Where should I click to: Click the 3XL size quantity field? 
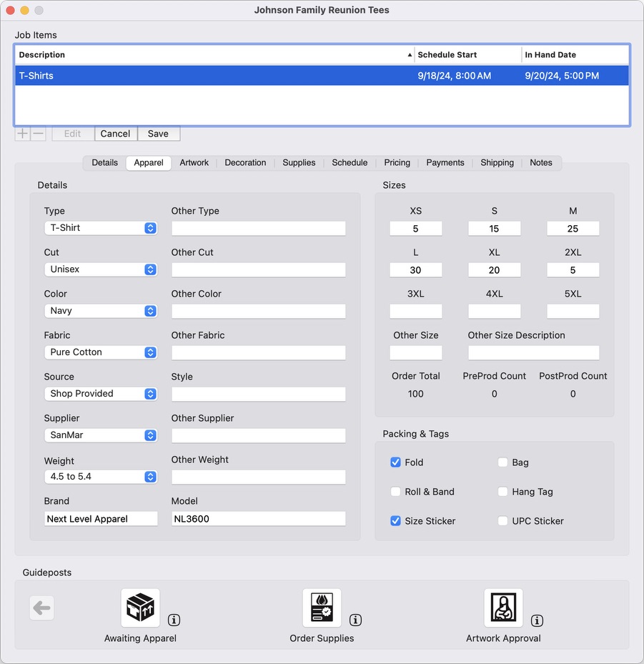415,312
